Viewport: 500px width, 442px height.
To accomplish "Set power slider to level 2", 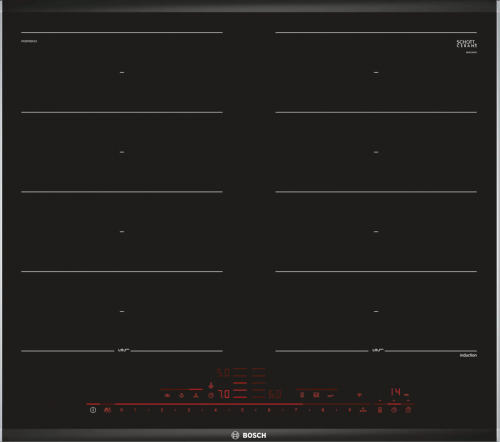I will coord(162,410).
